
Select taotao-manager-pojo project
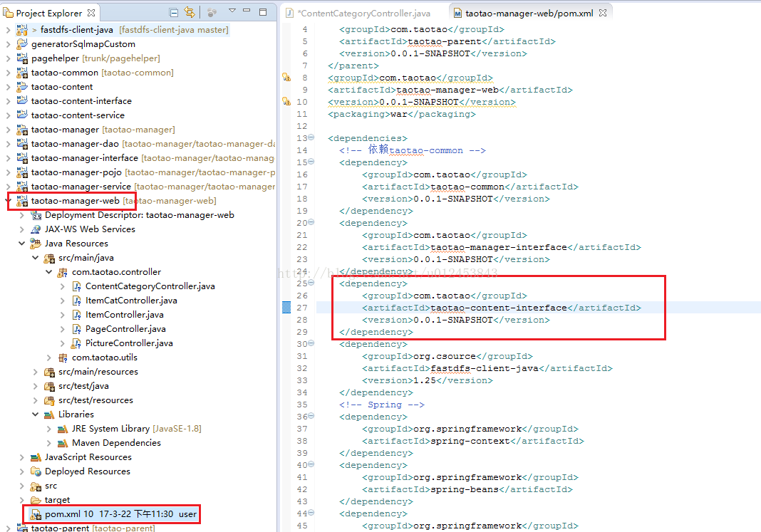(x=76, y=172)
